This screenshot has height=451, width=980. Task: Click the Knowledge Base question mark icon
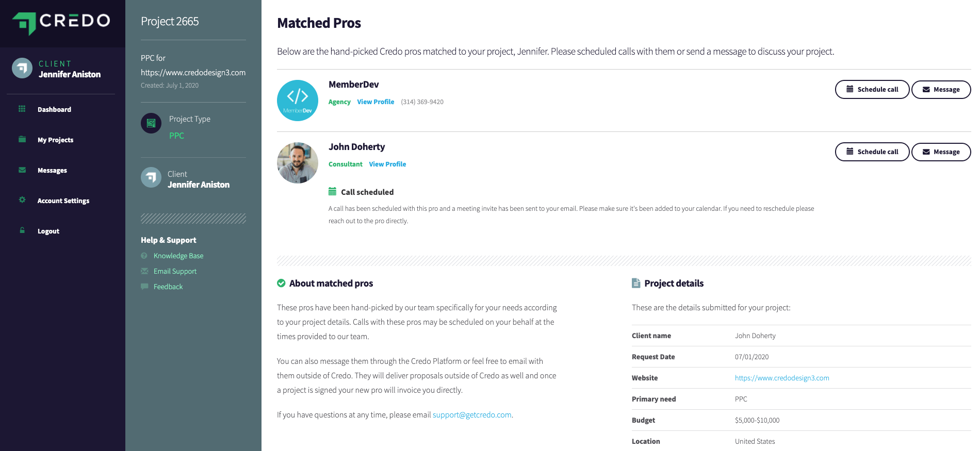coord(144,256)
